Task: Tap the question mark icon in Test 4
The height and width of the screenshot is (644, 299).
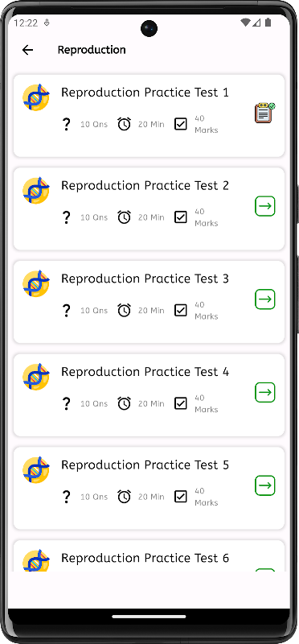Action: [66, 404]
